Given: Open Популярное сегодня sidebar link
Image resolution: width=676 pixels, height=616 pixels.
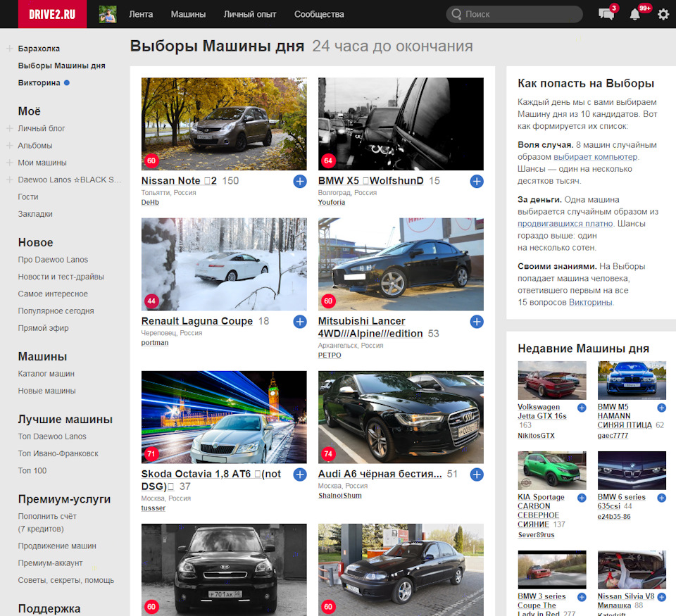Looking at the screenshot, I should tap(56, 310).
